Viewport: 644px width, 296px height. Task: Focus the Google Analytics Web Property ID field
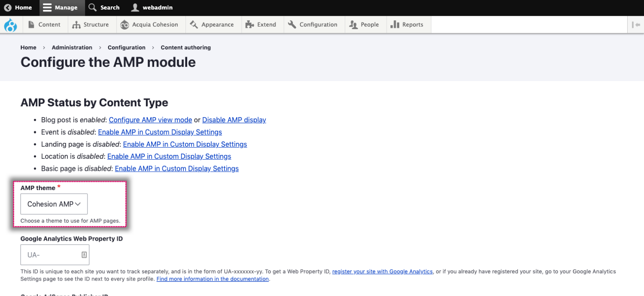point(55,255)
